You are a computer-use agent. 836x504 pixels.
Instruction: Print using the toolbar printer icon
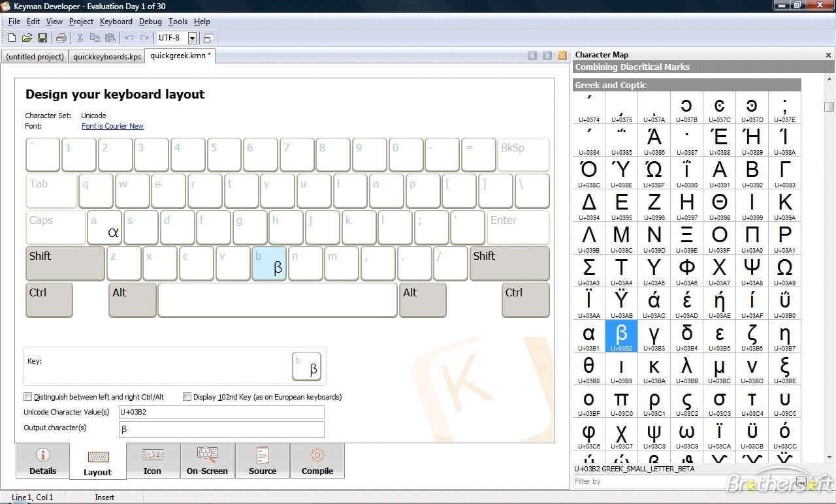pyautogui.click(x=61, y=37)
